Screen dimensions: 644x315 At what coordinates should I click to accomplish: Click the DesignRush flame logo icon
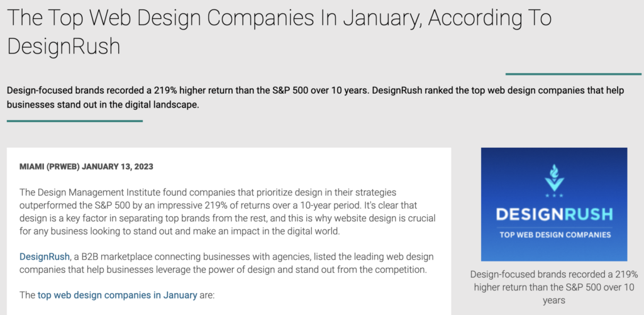click(x=554, y=177)
